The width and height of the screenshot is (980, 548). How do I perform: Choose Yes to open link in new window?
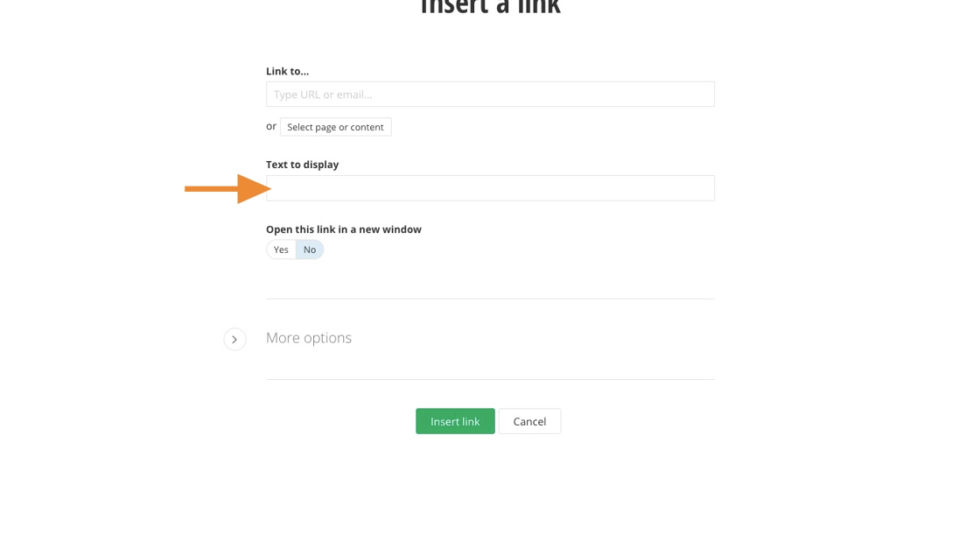[x=281, y=249]
